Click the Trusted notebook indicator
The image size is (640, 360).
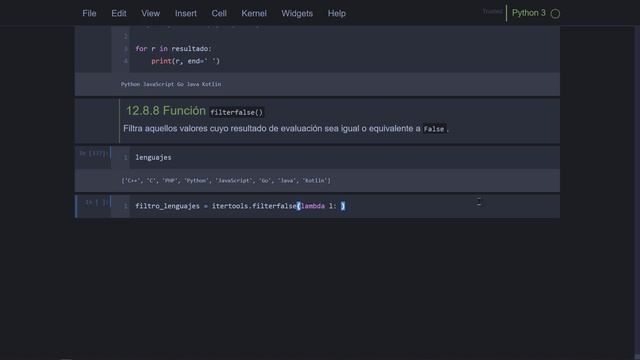[492, 11]
